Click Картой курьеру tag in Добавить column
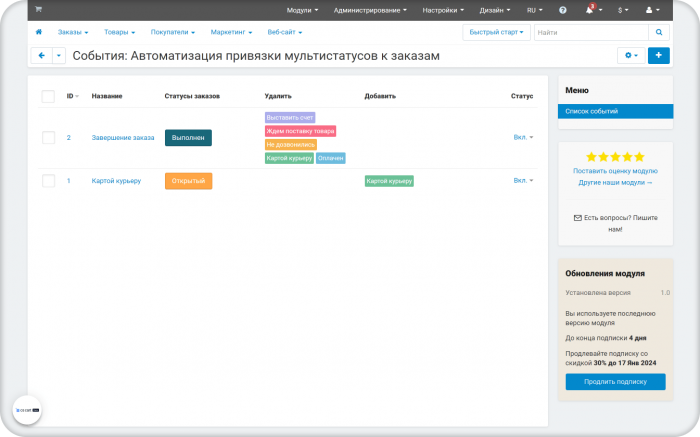Screen dimensions: 700x437 tap(389, 181)
